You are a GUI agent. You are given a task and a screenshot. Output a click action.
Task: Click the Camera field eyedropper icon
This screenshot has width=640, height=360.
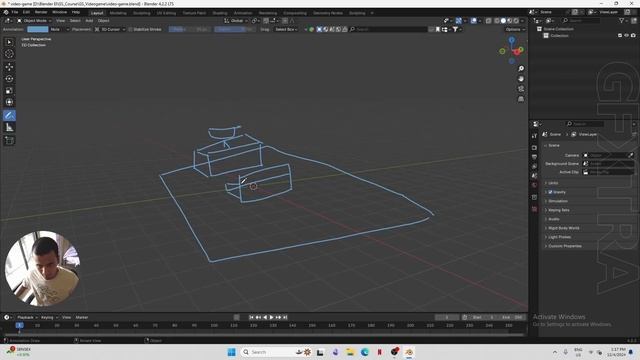pyautogui.click(x=631, y=155)
